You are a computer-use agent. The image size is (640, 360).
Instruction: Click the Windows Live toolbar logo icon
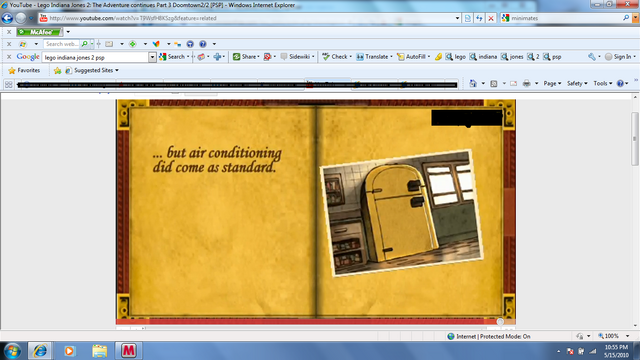coord(23,44)
